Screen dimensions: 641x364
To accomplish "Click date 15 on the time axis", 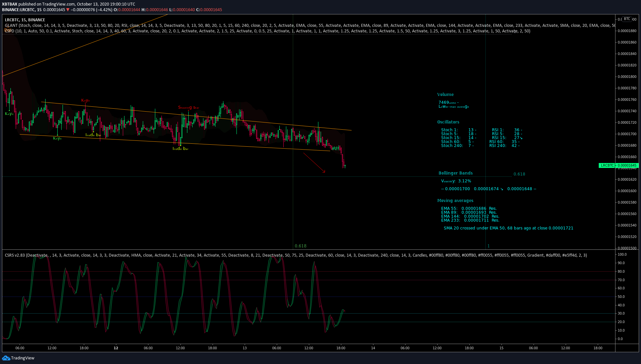I will [x=501, y=348].
